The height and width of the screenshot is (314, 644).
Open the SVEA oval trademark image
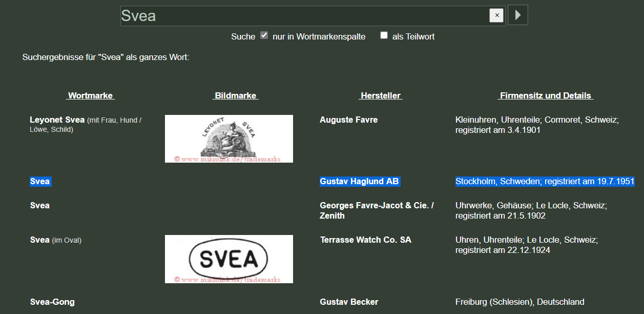[229, 259]
